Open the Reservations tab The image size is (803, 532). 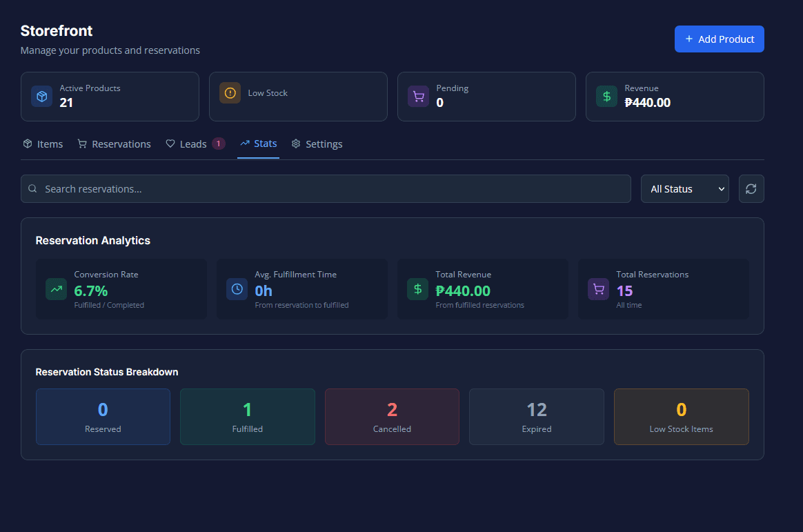(114, 144)
